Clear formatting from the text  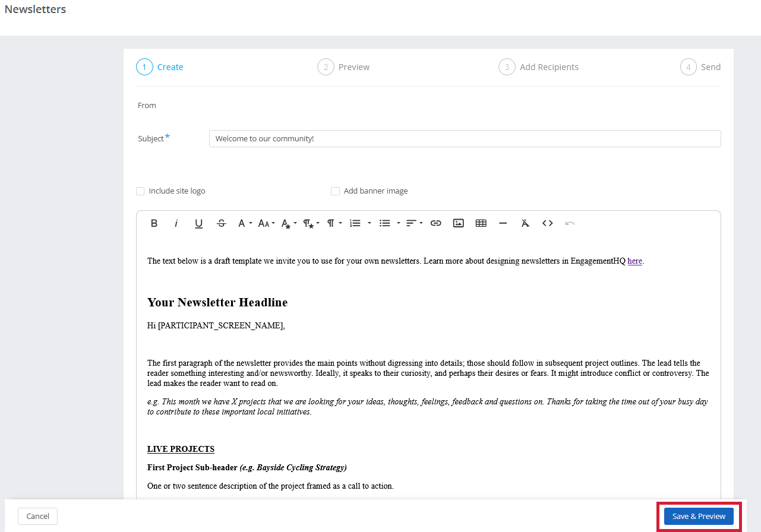[525, 223]
